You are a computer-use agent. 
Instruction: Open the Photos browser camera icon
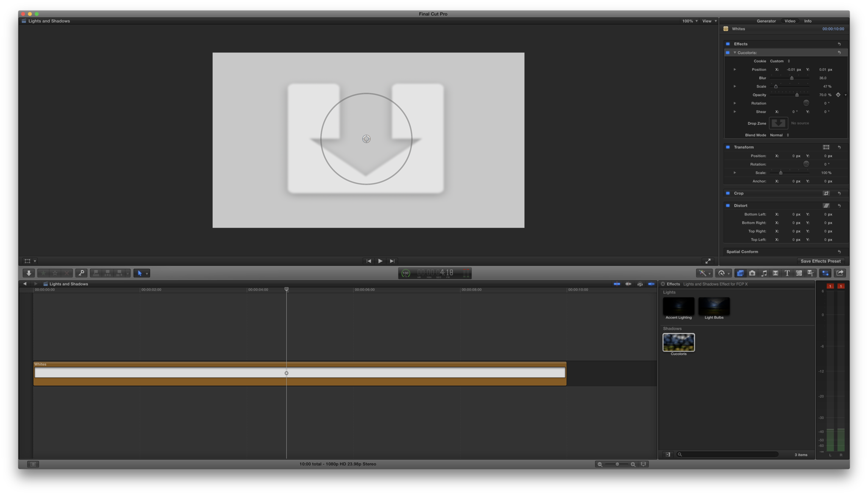click(752, 273)
